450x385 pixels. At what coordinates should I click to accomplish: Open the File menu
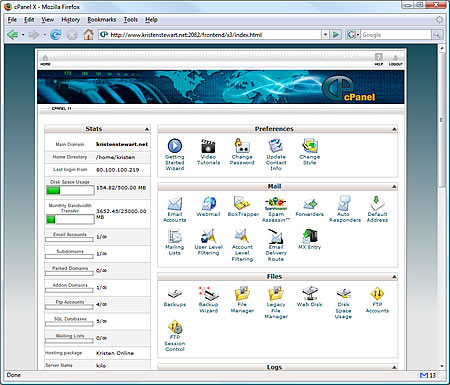12,20
